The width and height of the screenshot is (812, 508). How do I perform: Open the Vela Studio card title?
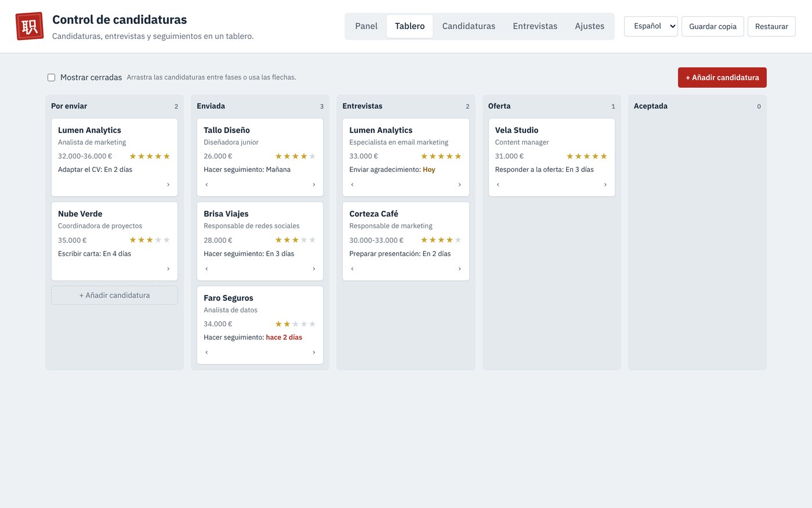517,130
